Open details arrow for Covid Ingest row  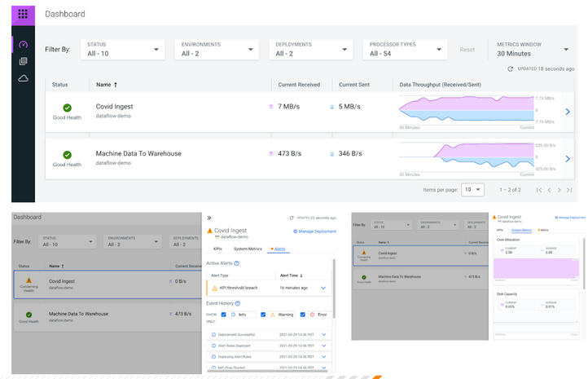coord(568,112)
